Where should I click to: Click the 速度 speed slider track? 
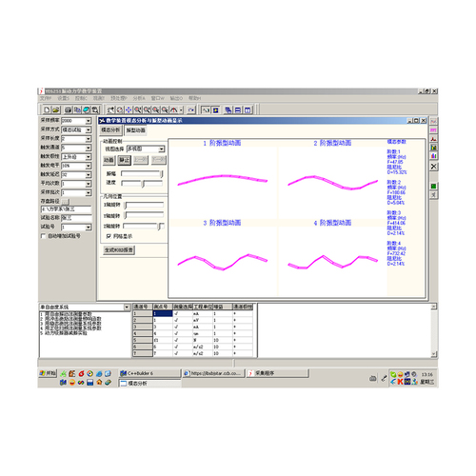tap(142, 183)
